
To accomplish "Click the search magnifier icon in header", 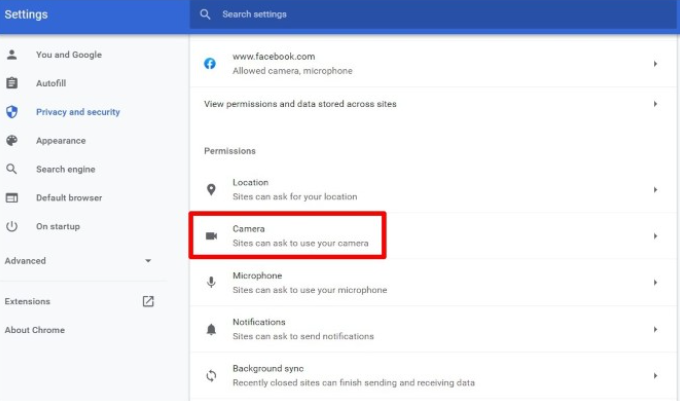I will 205,14.
